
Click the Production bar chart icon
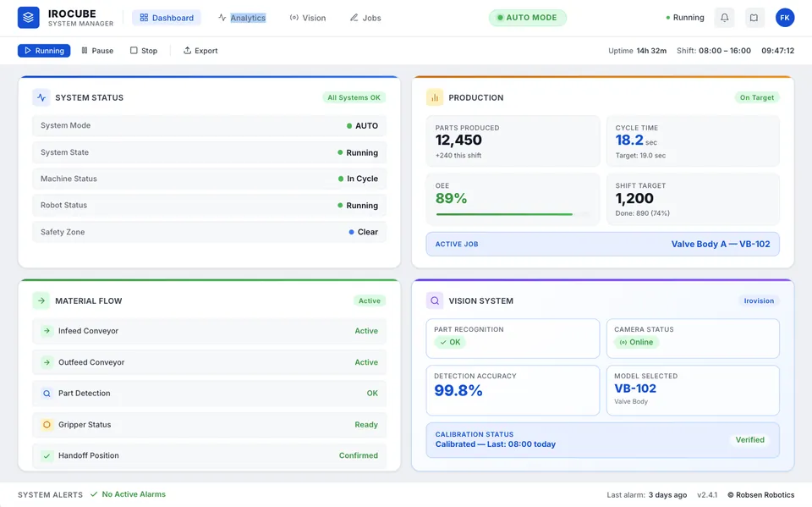point(435,97)
